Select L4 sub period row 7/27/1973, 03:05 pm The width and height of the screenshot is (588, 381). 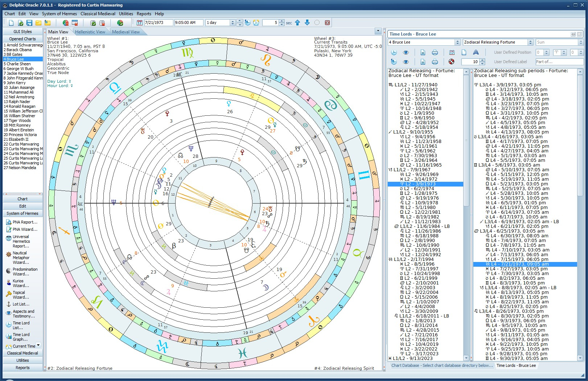click(x=525, y=269)
